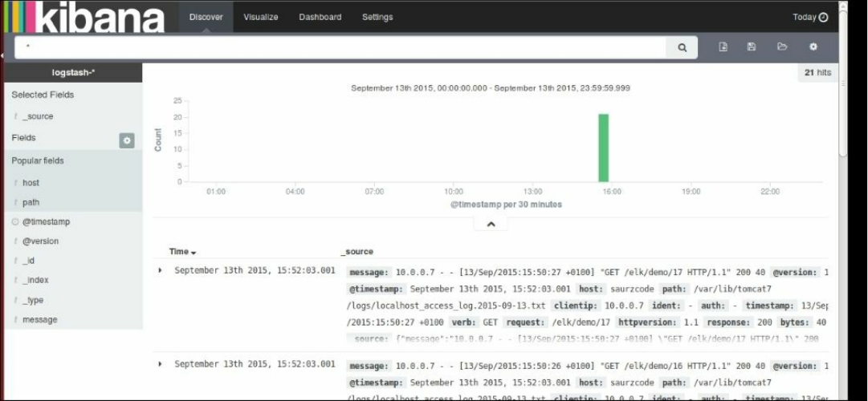Image resolution: width=868 pixels, height=401 pixels.
Task: Expand the /elk/demo/17 log row
Action: click(x=160, y=270)
